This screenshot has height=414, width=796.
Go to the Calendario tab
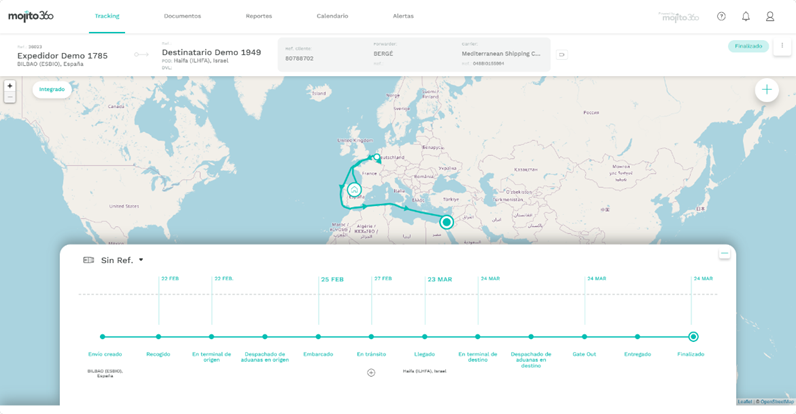(x=332, y=16)
